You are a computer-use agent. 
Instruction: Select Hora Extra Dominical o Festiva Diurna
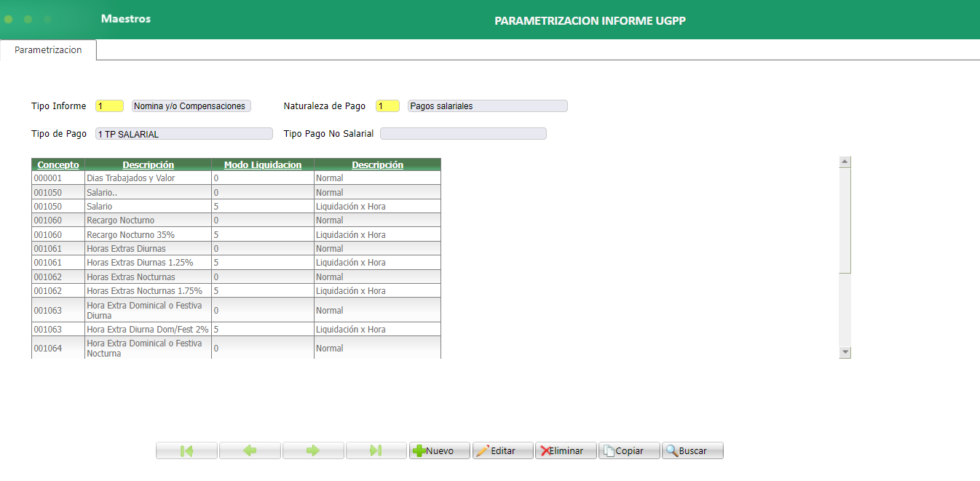[x=236, y=310]
